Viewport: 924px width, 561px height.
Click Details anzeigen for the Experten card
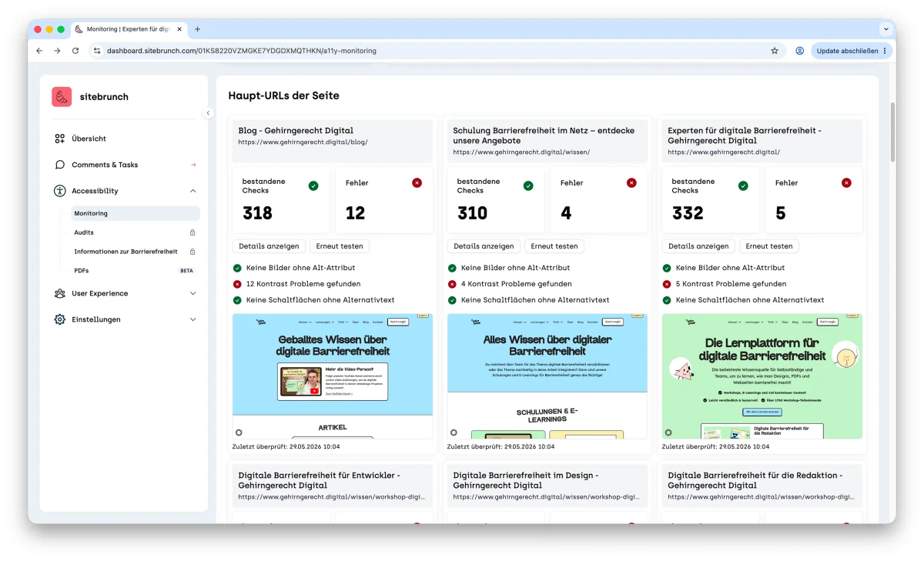coord(698,246)
